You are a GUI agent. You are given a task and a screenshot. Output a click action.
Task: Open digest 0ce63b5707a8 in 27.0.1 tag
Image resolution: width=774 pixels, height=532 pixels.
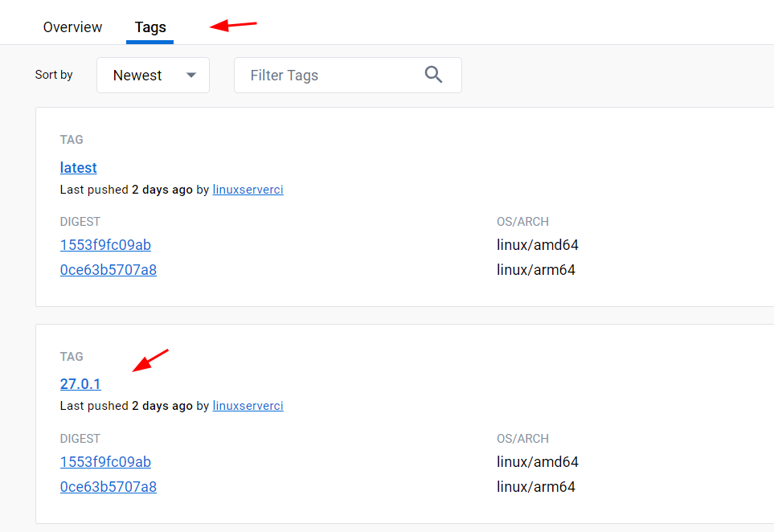[x=109, y=487]
